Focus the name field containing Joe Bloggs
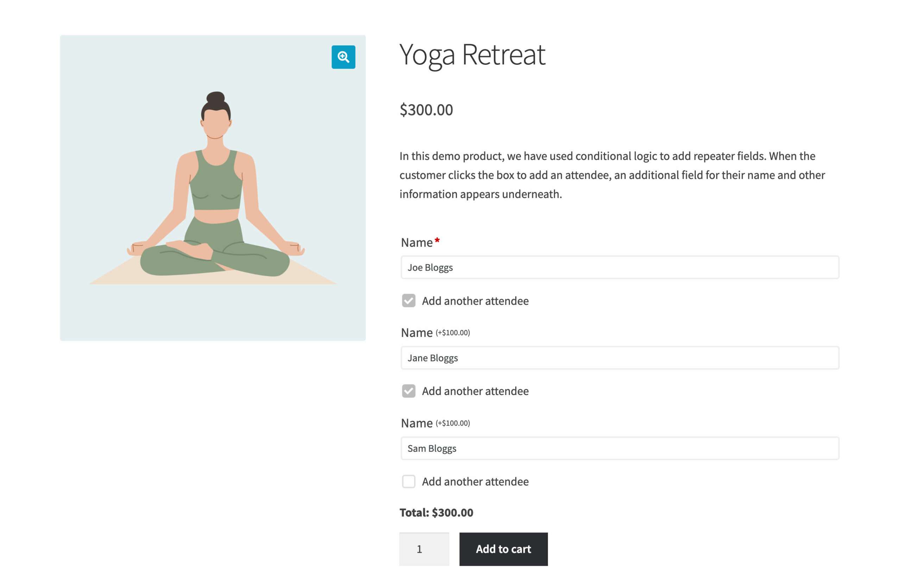901x588 pixels. pos(619,267)
